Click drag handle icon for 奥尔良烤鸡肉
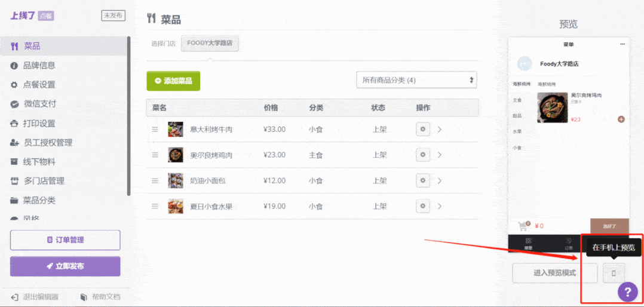Screen dimensions: 644x307 (x=155, y=155)
